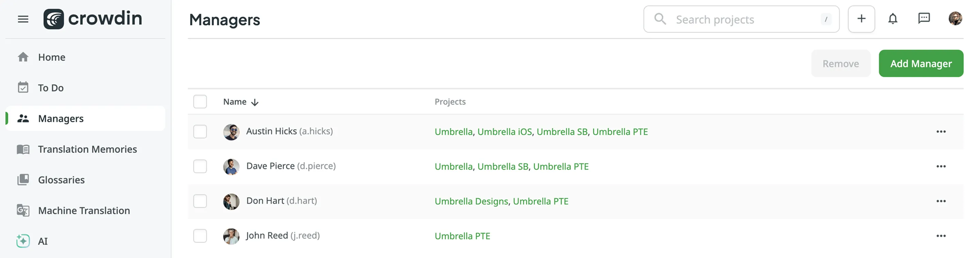Screen dimensions: 980x258
Task: Open the hamburger navigation menu
Action: pyautogui.click(x=23, y=19)
